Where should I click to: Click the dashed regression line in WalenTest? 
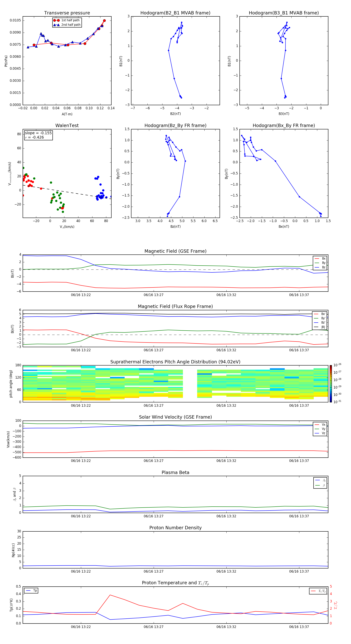click(x=67, y=192)
